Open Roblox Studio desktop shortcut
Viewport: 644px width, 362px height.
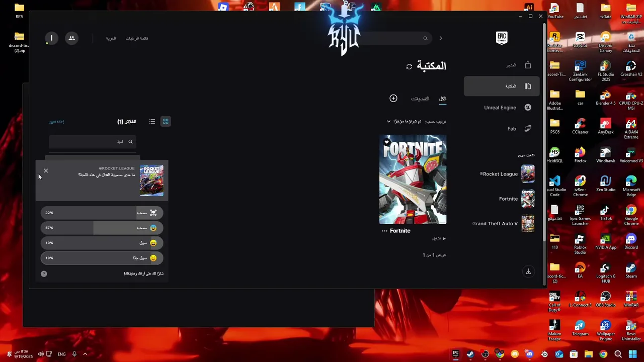click(580, 244)
